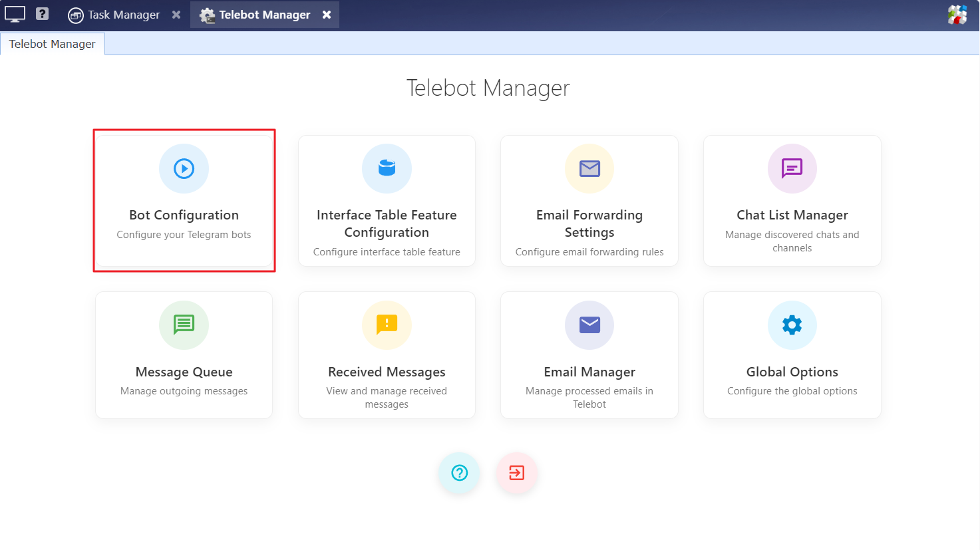The width and height of the screenshot is (980, 550).
Task: Open help via round question-mark button
Action: [459, 473]
